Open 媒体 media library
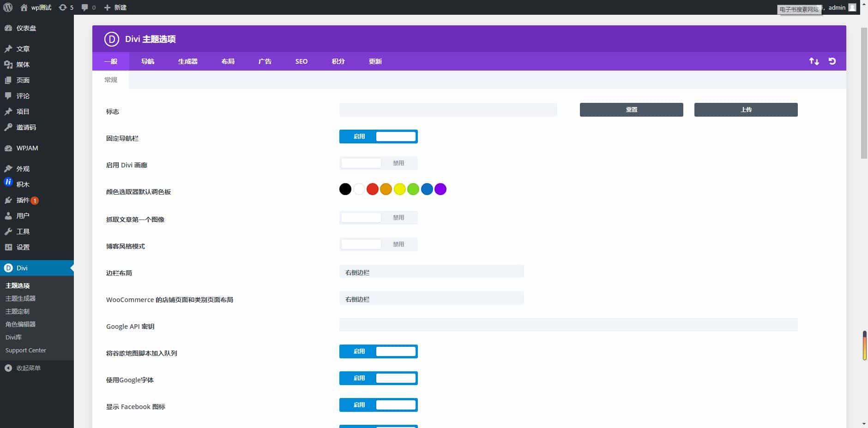 (37, 65)
